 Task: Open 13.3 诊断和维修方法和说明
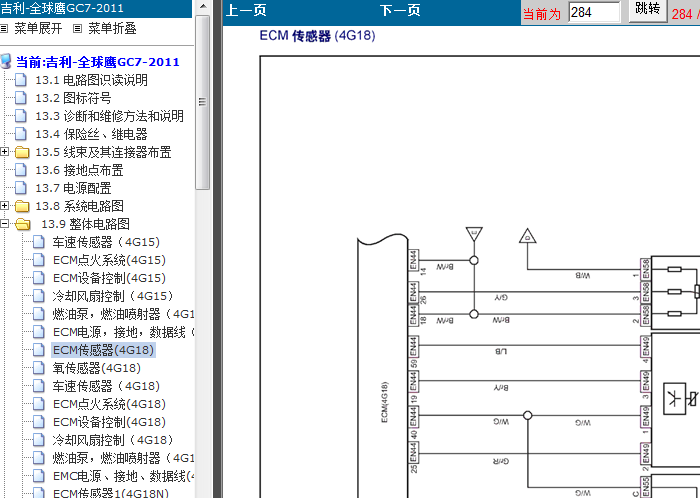(109, 116)
